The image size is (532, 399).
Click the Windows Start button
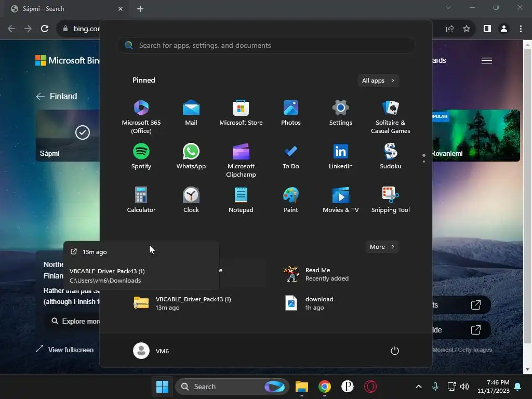tap(162, 387)
